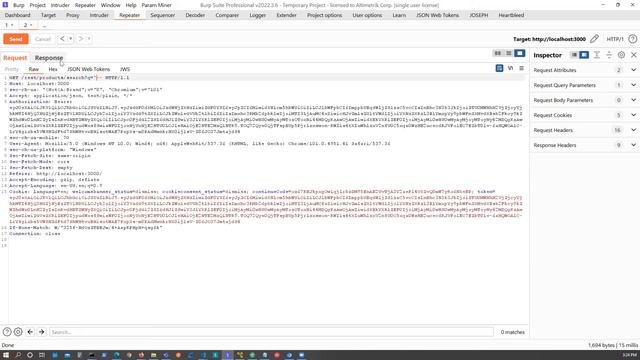Select the Request pane tab
The height and width of the screenshot is (360, 640).
[15, 58]
